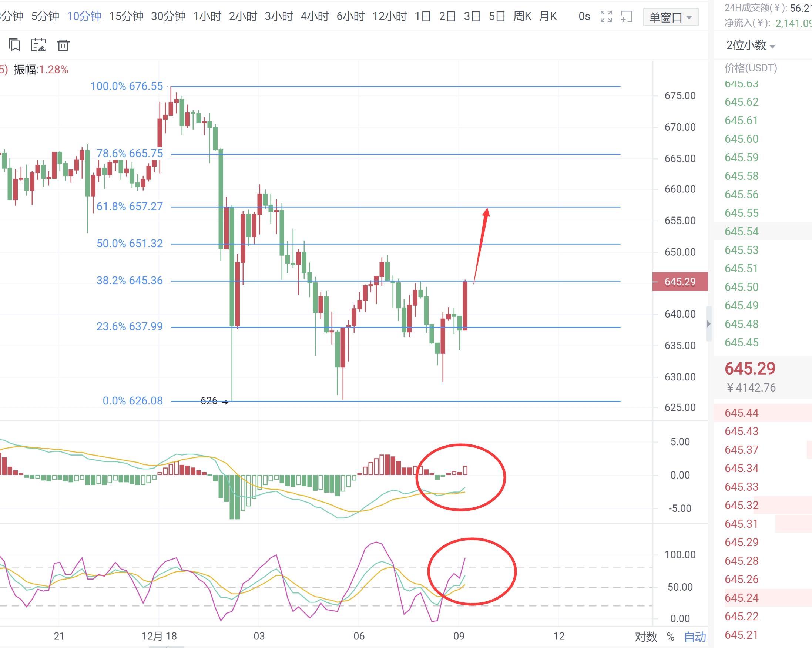Click the large 645.29 last price
Image resolution: width=812 pixels, height=648 pixels.
click(x=750, y=368)
